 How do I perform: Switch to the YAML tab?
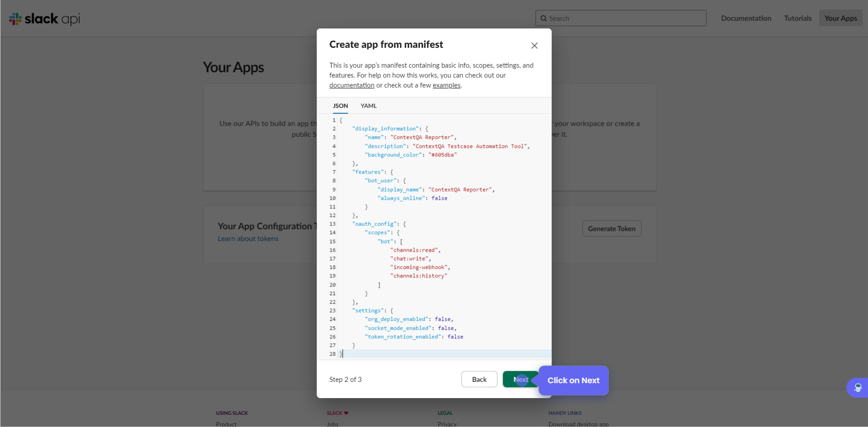pos(368,106)
